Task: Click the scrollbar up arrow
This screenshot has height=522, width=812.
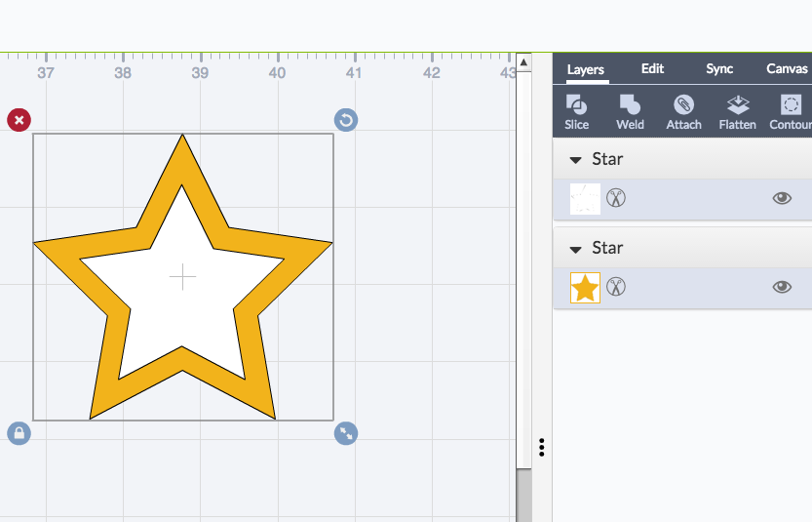Action: tap(523, 62)
